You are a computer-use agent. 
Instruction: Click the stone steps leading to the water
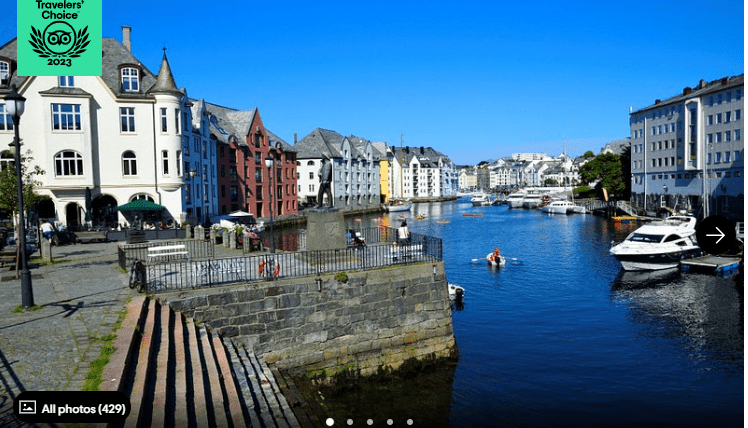point(200,370)
